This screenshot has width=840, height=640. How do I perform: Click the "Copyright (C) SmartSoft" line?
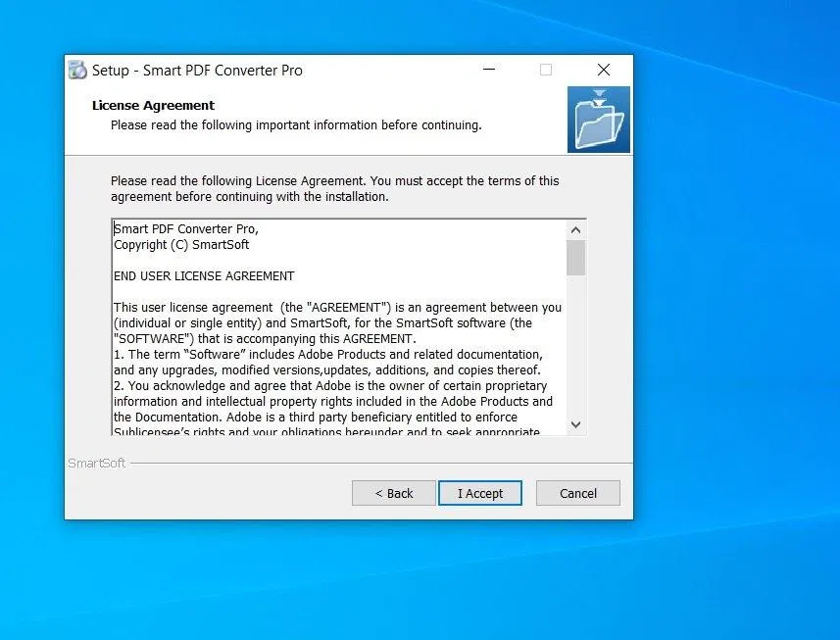click(x=181, y=245)
